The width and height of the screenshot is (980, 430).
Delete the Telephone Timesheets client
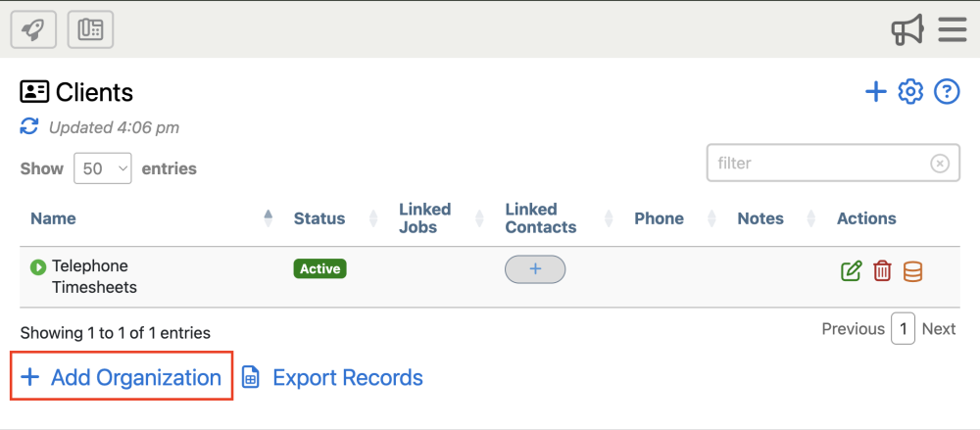(882, 271)
